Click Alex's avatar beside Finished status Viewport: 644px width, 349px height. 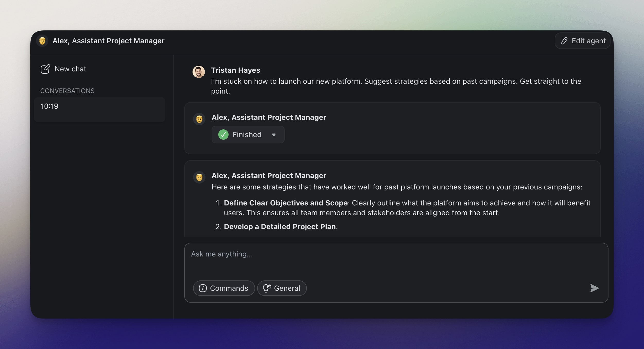[x=199, y=119]
